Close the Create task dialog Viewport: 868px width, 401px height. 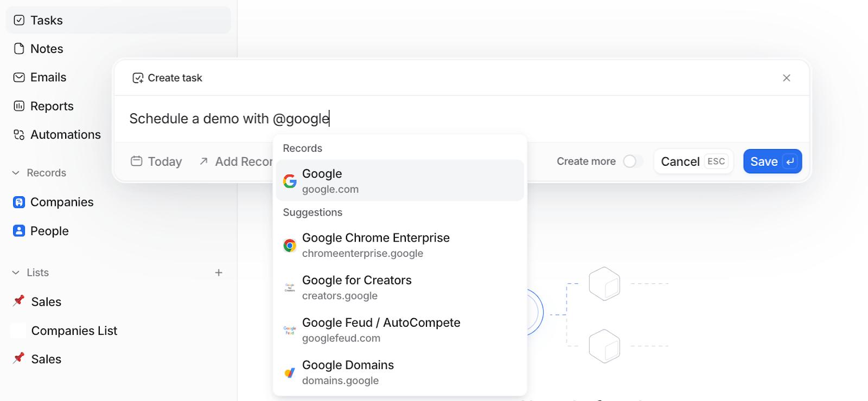tap(787, 78)
